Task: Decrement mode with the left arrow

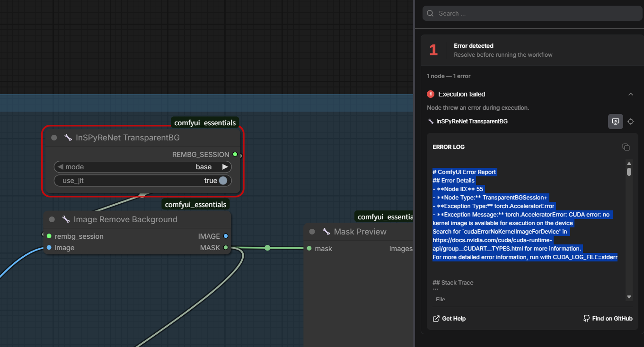Action: point(61,167)
